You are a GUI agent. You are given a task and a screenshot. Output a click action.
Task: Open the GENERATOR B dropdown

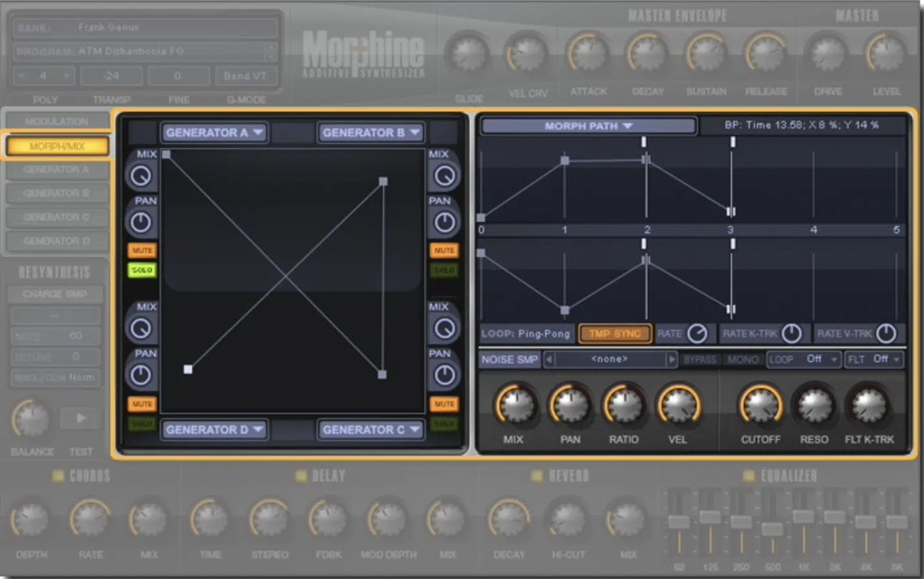click(x=371, y=132)
